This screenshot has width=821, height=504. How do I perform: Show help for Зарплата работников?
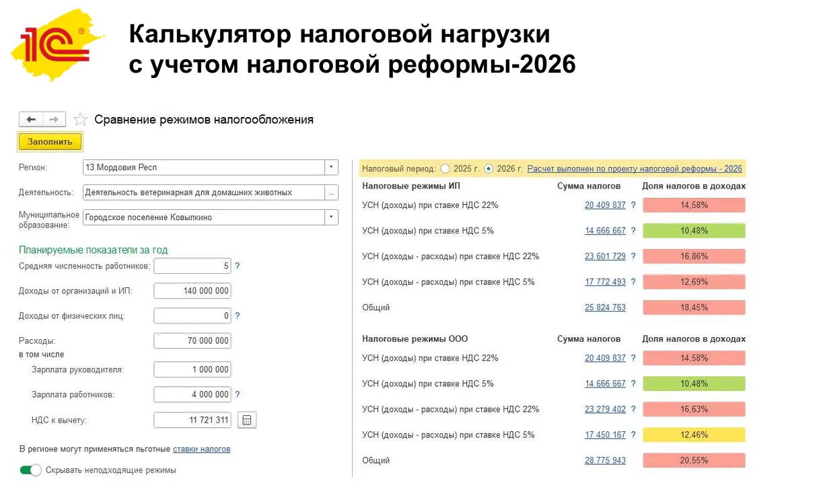[x=237, y=394]
